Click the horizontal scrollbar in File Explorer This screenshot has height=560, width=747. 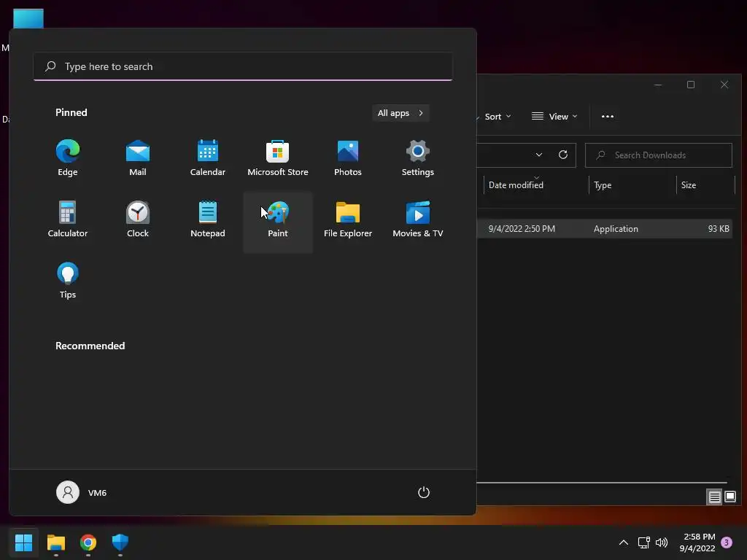click(602, 483)
